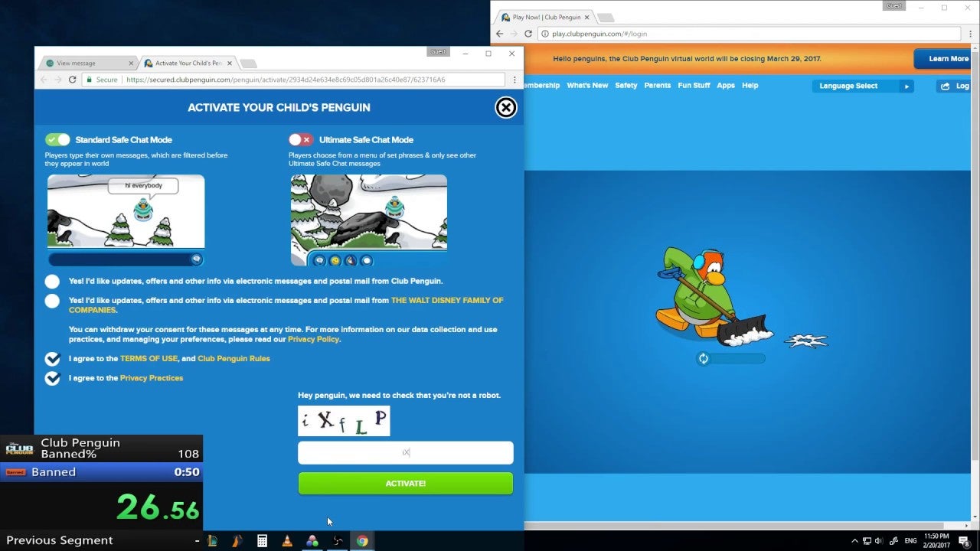Open the Chrome menu beside the activation URL
Screen dimensions: 980x551
click(514, 80)
